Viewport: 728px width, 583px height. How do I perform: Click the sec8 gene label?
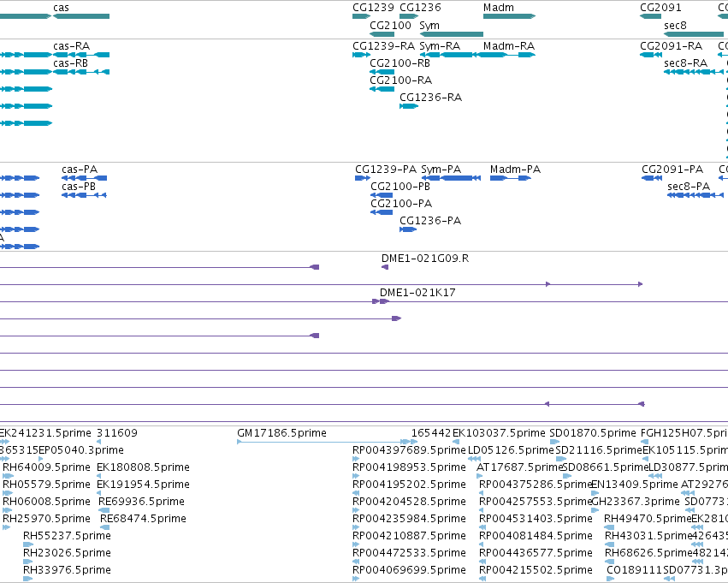675,26
